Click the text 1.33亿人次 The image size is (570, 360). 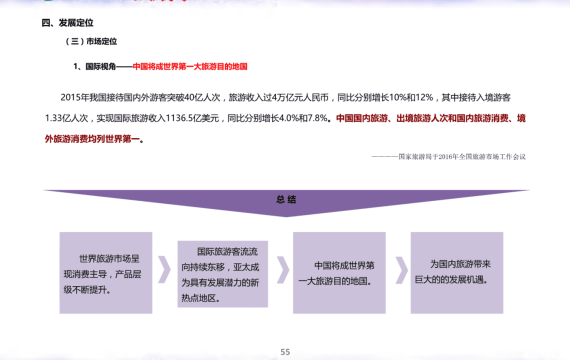66,118
